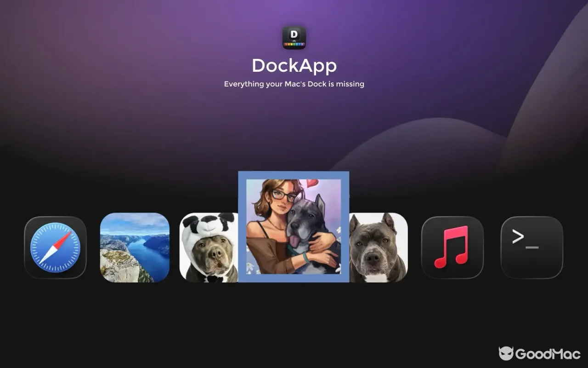This screenshot has height=368, width=588.
Task: Click the DockApp logo icon at top
Action: click(294, 38)
